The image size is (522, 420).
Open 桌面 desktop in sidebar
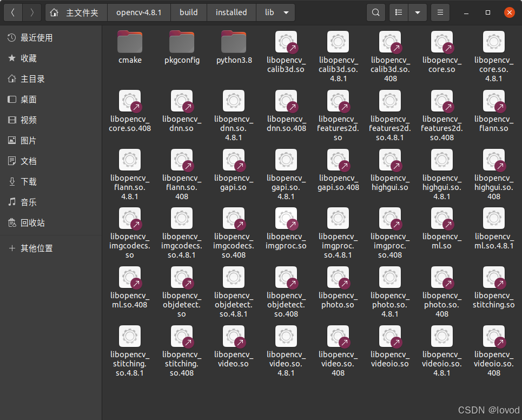[51, 100]
